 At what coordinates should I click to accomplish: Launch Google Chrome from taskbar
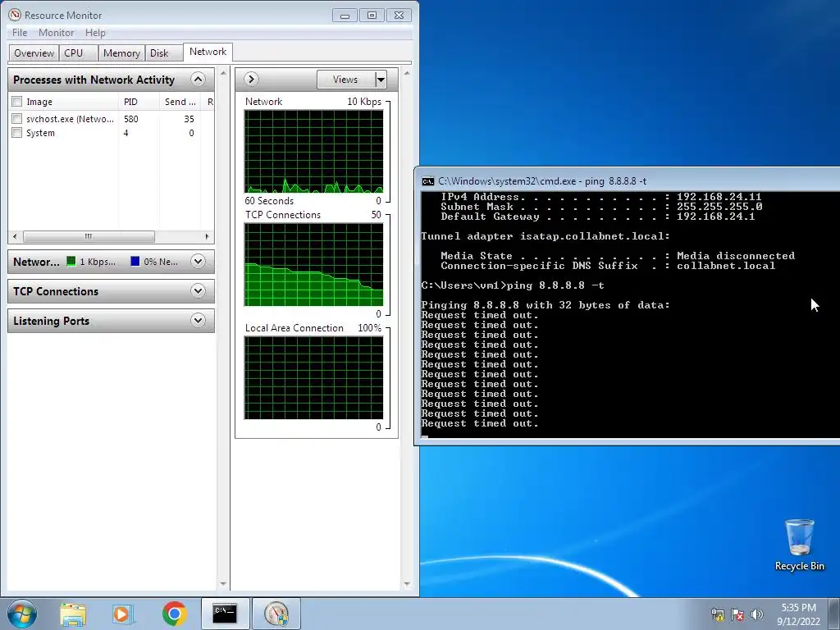click(x=174, y=614)
